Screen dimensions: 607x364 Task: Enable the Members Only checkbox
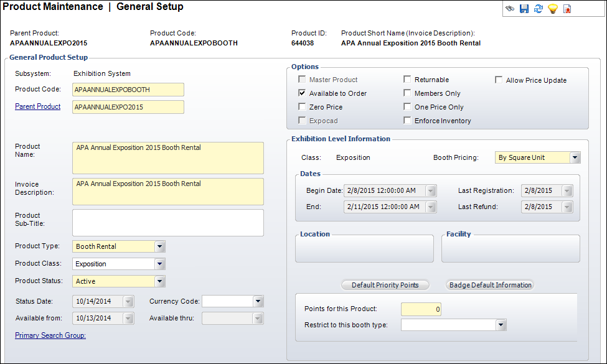pyautogui.click(x=407, y=93)
